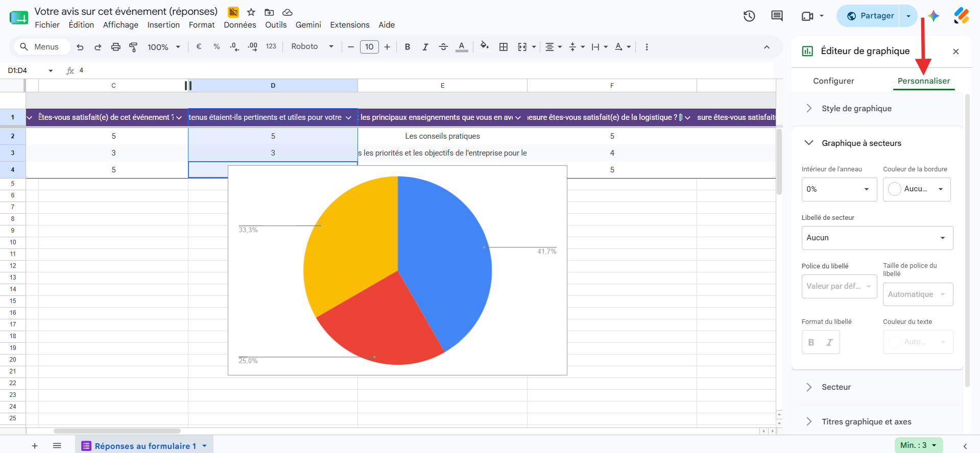Collapse the Graphique à secteurs section

[877, 143]
